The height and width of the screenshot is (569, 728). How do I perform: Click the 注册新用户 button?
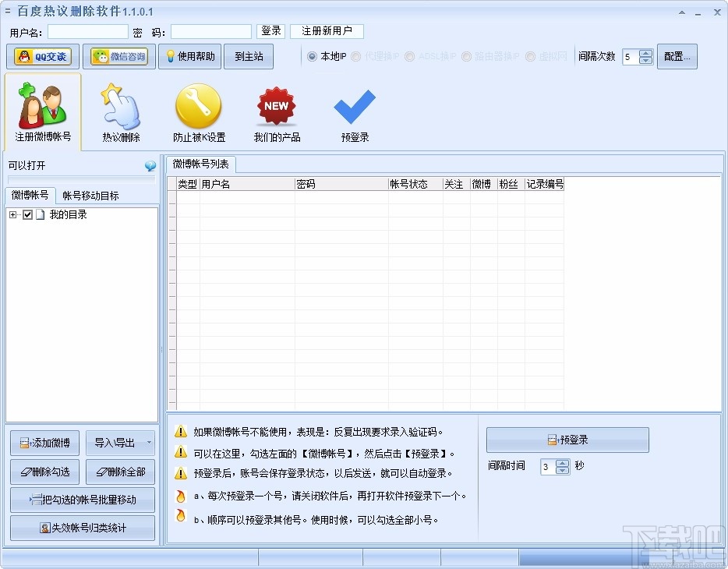[328, 31]
